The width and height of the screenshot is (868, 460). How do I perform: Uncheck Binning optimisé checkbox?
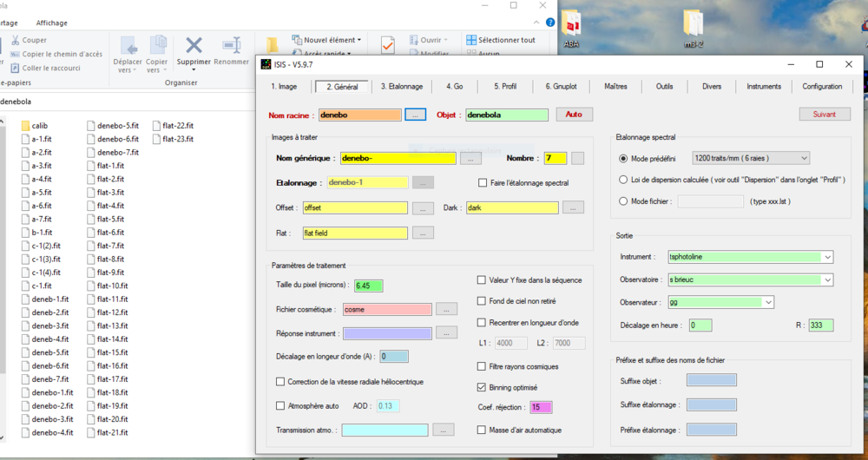(481, 387)
